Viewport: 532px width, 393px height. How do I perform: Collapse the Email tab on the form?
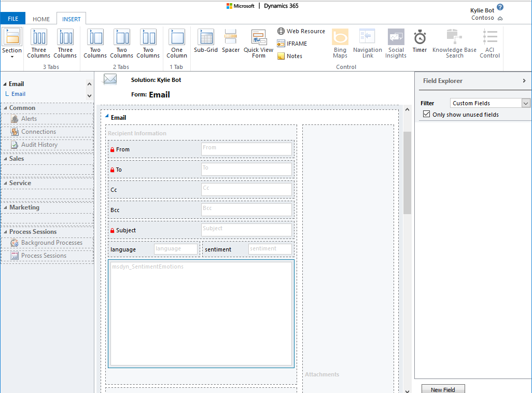107,117
